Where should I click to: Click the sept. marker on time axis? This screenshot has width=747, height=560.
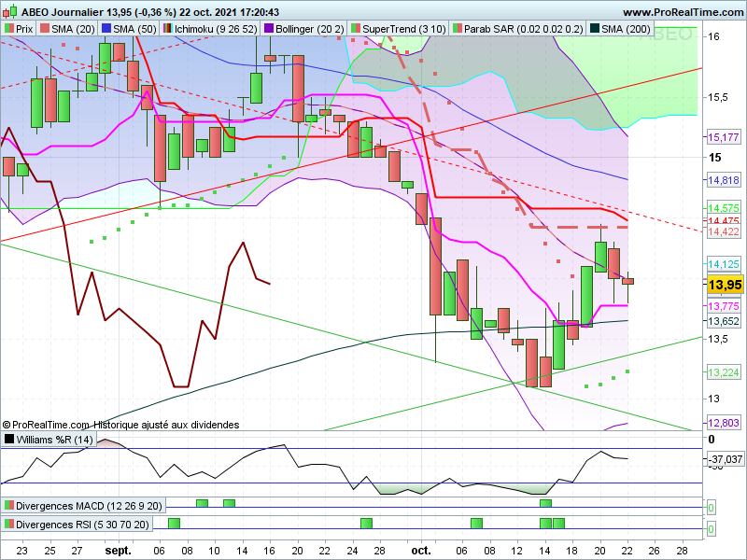tap(118, 551)
